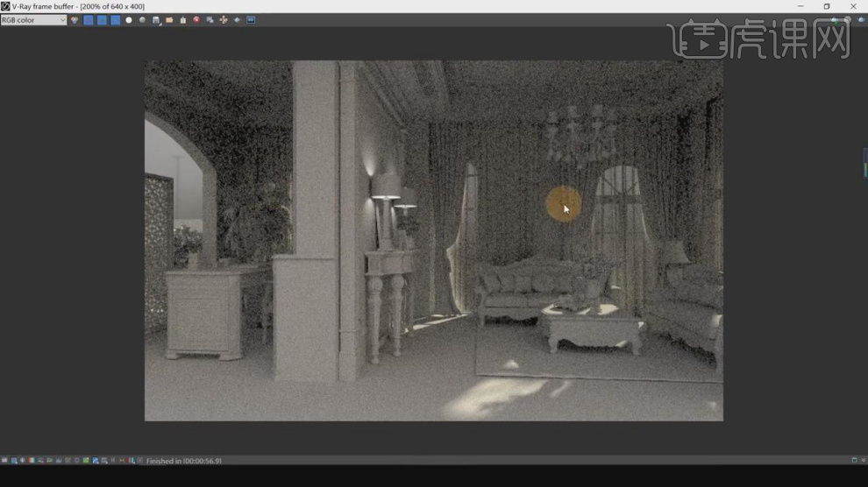Click the red-cyan striped status bar icon
The image size is (868, 487).
click(32, 461)
